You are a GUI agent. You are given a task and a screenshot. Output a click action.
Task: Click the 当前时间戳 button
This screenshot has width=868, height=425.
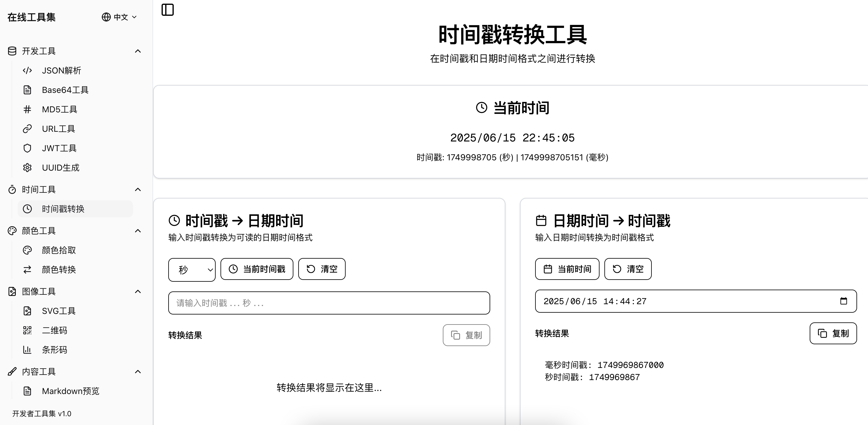tap(257, 269)
